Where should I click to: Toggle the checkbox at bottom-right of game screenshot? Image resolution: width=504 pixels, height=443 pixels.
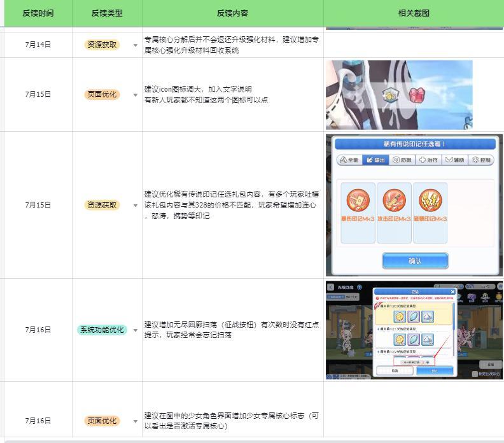pos(475,374)
